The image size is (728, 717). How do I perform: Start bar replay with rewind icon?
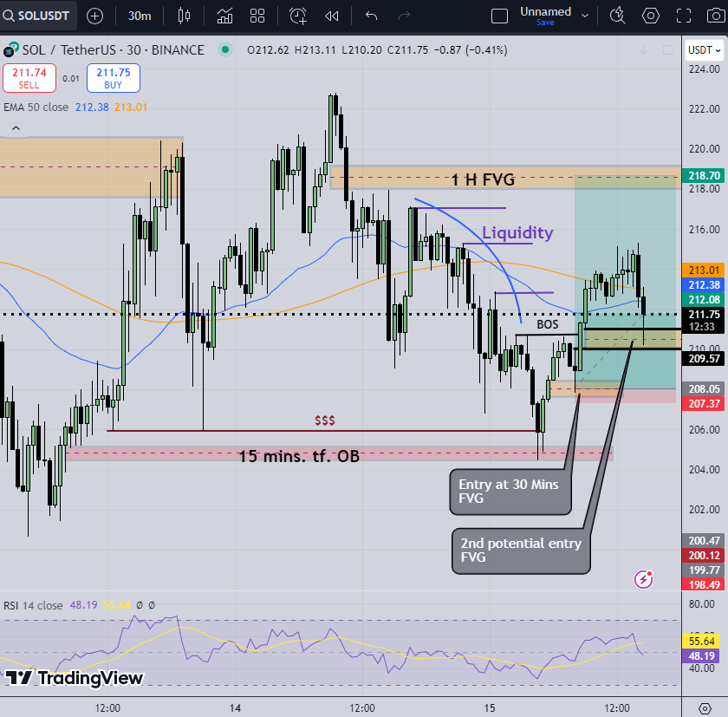[331, 16]
